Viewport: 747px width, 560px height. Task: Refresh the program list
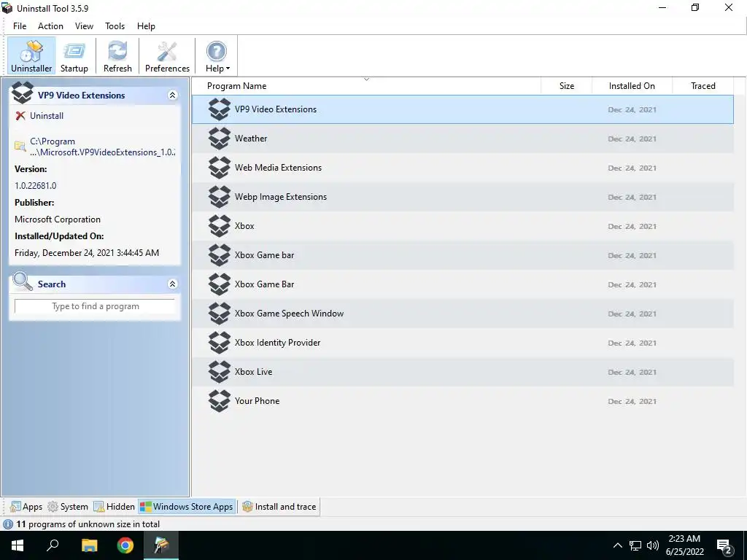coord(117,55)
